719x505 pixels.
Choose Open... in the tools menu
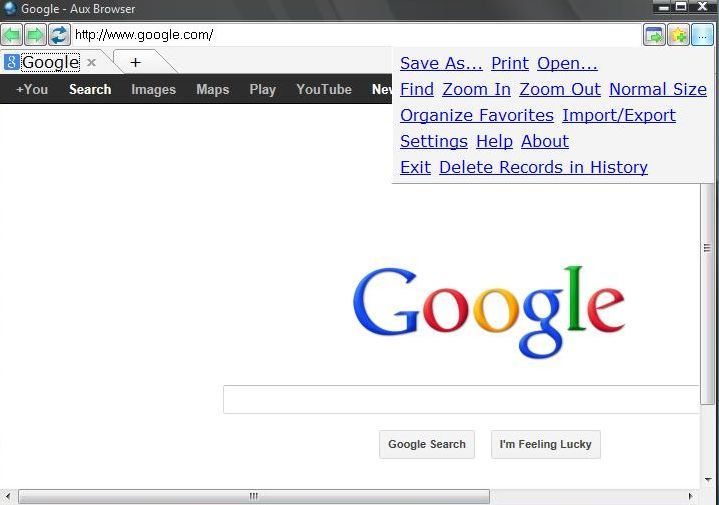(567, 63)
